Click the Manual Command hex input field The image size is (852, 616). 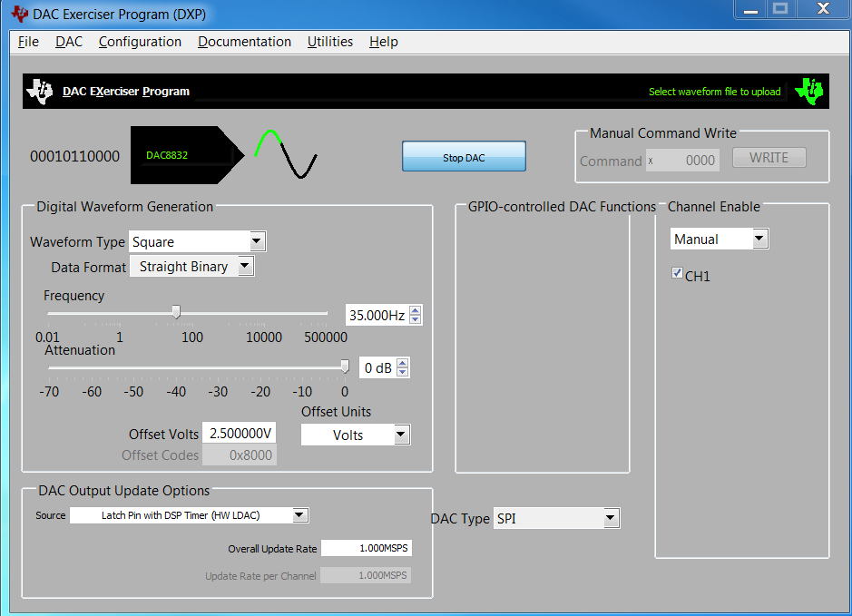(683, 161)
